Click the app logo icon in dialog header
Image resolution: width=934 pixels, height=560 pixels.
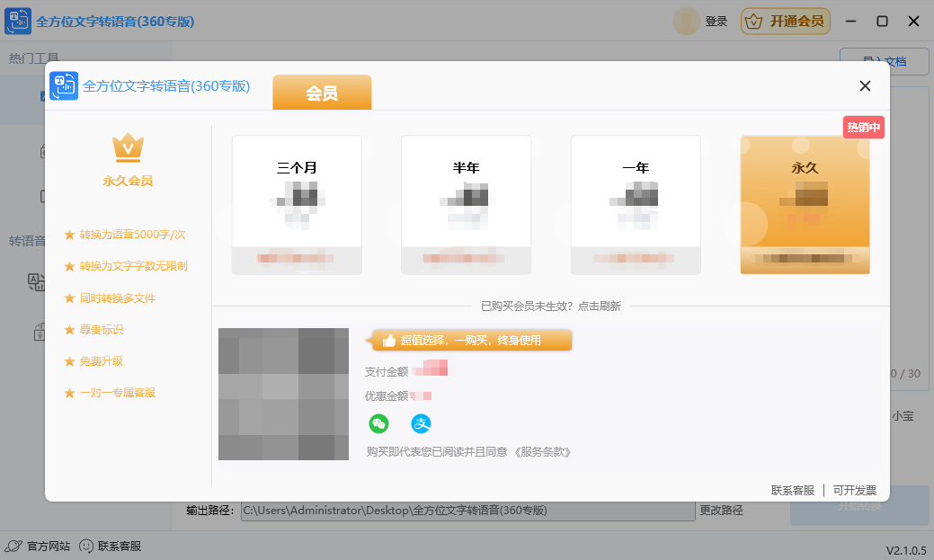[x=64, y=86]
